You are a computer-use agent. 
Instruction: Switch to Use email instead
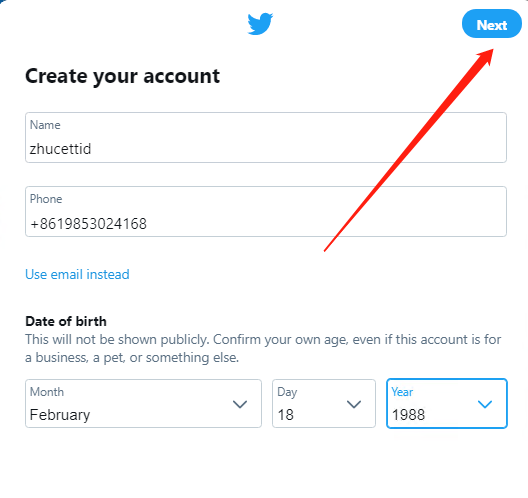tap(77, 274)
